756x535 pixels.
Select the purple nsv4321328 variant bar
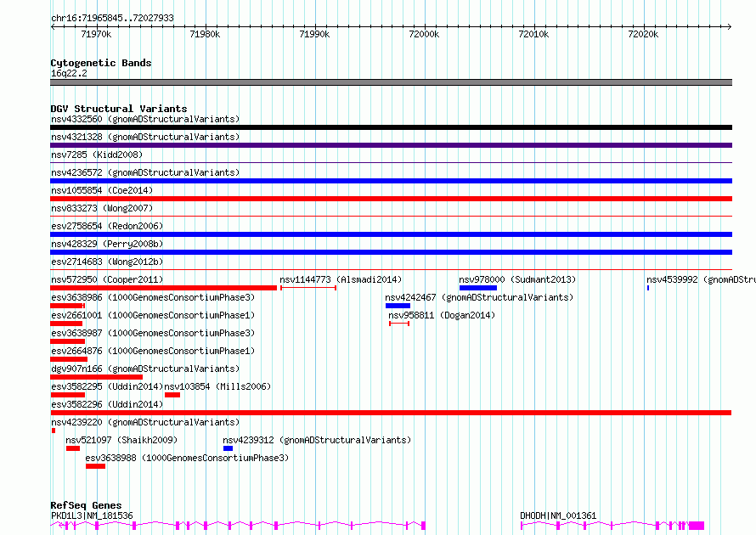tap(391, 145)
